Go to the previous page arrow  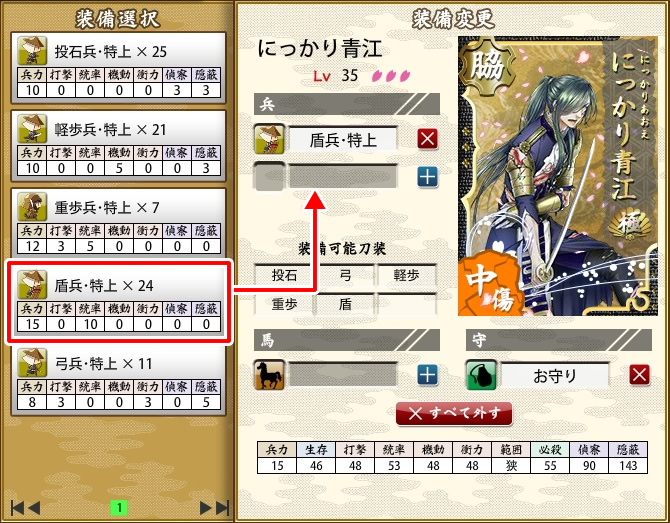click(34, 508)
